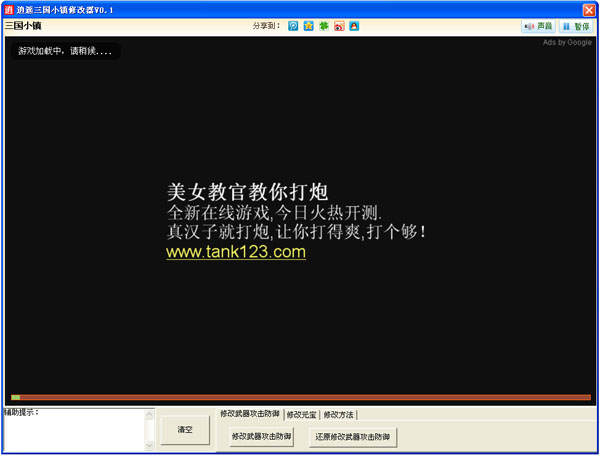
Task: Click hint box scrollbar down arrow
Action: coord(150,445)
